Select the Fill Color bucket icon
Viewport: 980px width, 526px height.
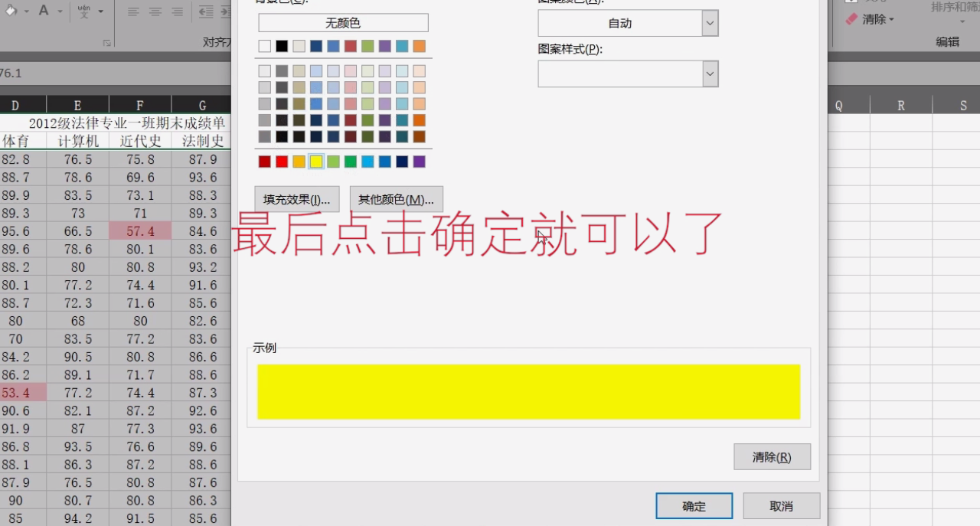[10, 11]
